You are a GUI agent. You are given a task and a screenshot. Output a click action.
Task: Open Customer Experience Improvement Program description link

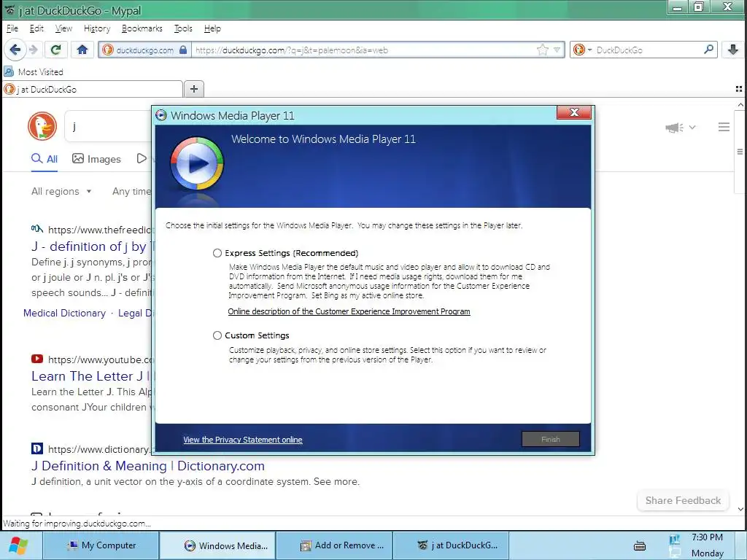[349, 311]
